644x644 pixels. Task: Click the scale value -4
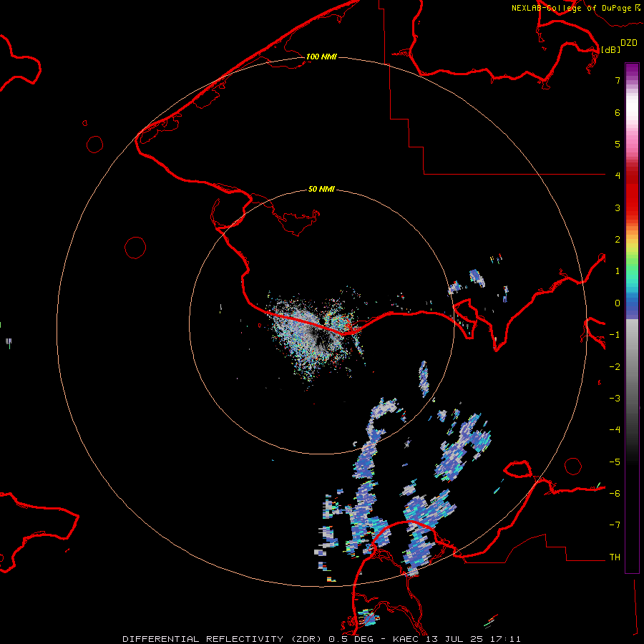tap(615, 430)
